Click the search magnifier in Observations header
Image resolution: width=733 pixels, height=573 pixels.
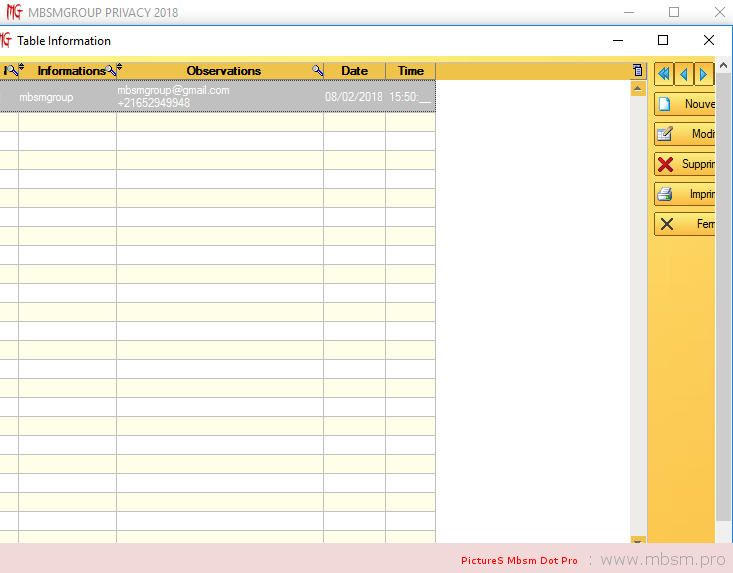[x=317, y=71]
